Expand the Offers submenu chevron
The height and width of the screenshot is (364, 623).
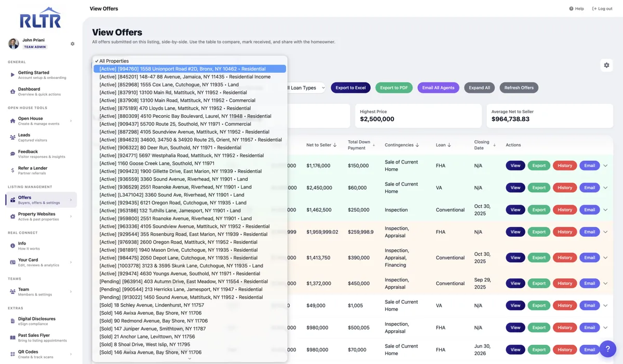pyautogui.click(x=71, y=200)
